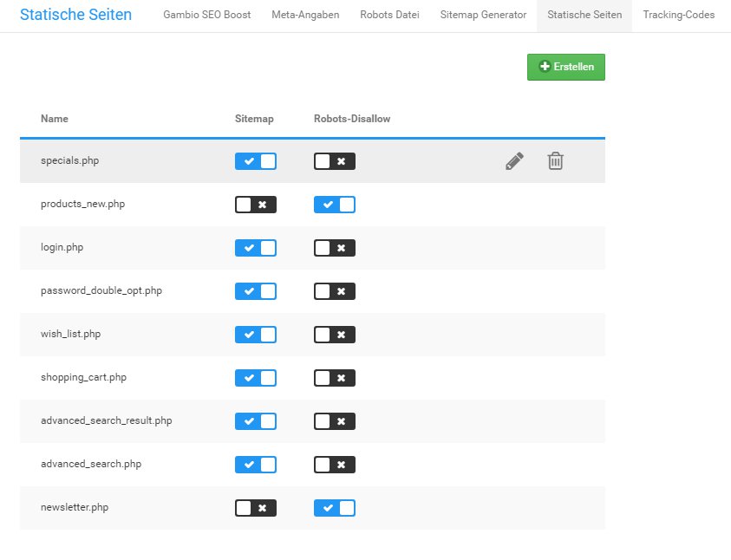Click the Erstellen create button
The width and height of the screenshot is (731, 560).
coord(565,67)
